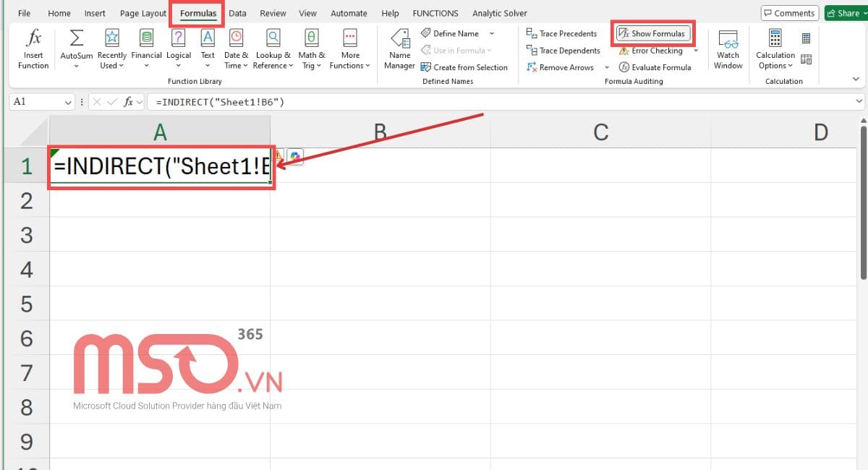Open Date & Time functions menu

pos(236,49)
